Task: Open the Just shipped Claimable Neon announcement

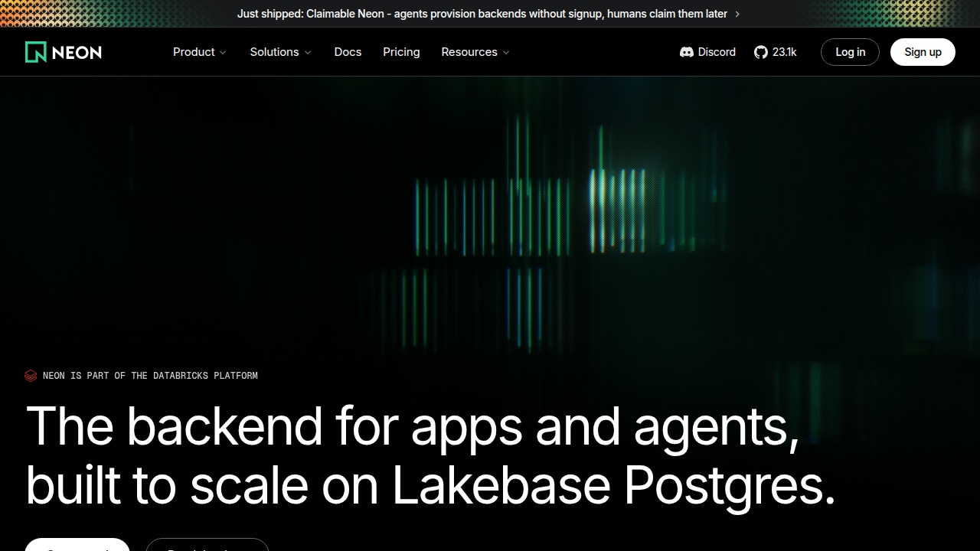Action: point(482,14)
